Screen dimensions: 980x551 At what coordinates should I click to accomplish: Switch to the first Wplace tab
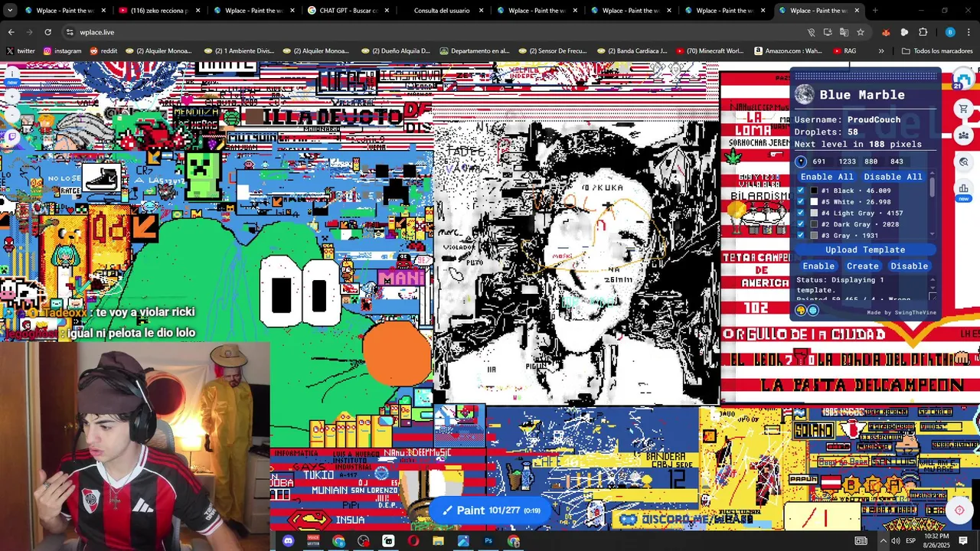66,11
